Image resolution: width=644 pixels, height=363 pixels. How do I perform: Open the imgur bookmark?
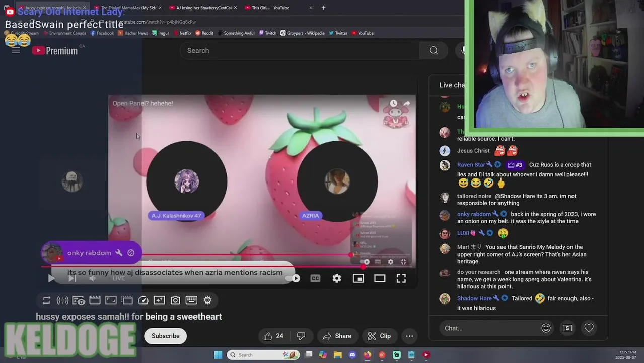click(x=161, y=33)
